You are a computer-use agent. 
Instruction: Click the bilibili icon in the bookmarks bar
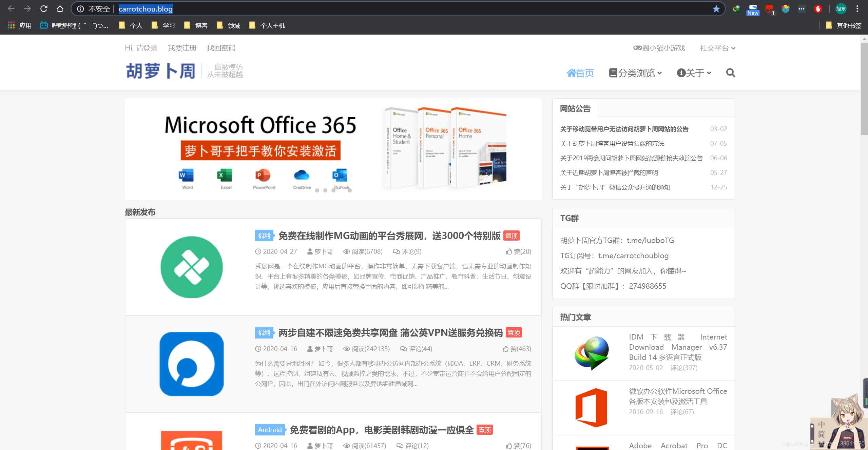pyautogui.click(x=43, y=25)
